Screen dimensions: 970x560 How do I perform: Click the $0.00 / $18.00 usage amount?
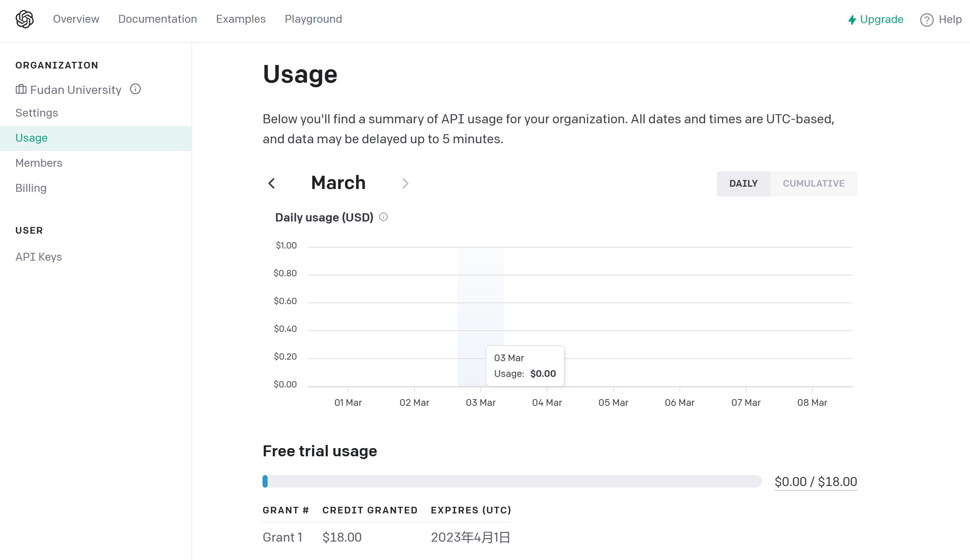coord(815,482)
